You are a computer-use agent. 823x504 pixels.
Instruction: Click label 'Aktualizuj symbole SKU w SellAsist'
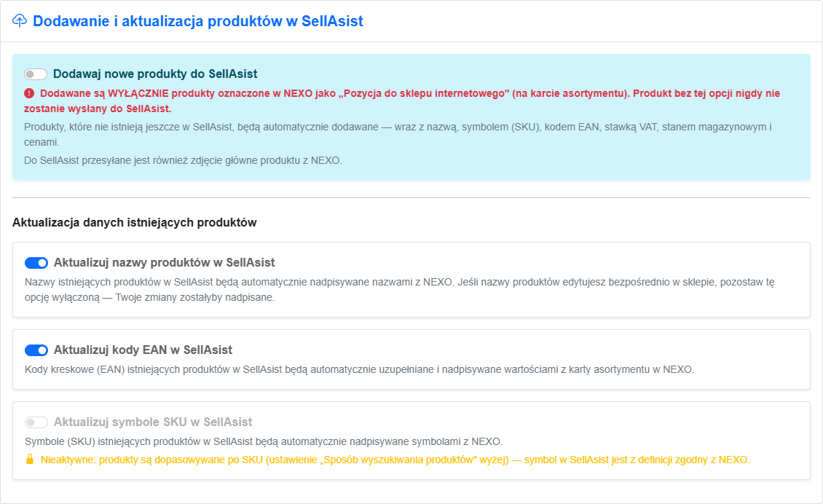pos(153,422)
